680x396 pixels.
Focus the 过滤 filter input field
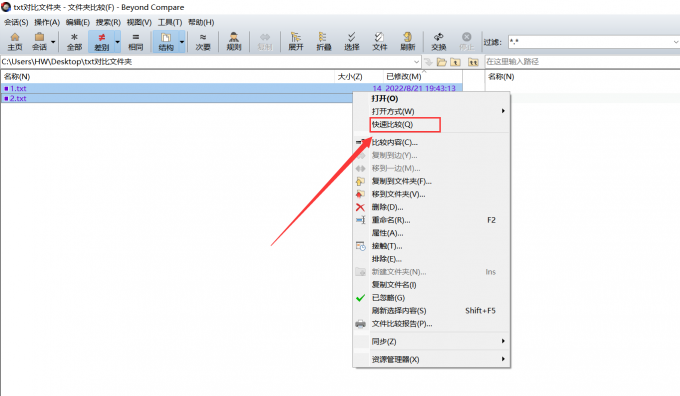[590, 42]
